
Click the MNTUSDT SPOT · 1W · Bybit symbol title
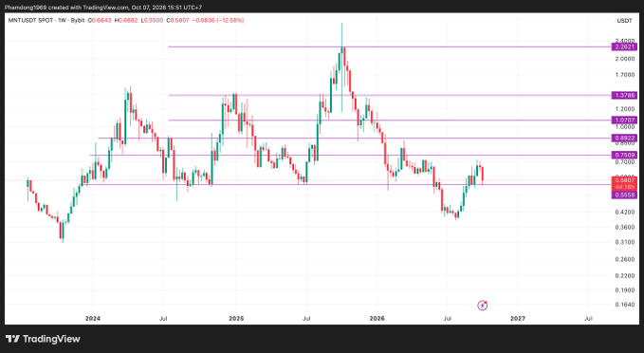(46, 20)
